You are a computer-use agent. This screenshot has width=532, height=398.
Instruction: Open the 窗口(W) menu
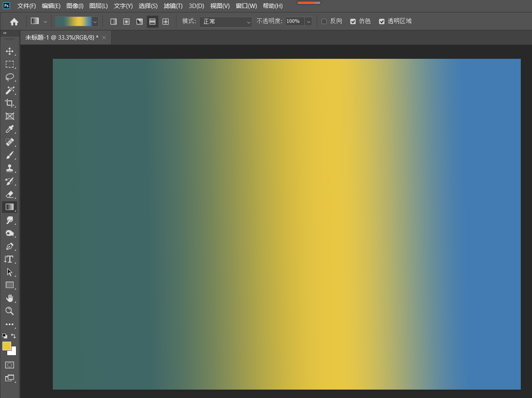[x=246, y=6]
